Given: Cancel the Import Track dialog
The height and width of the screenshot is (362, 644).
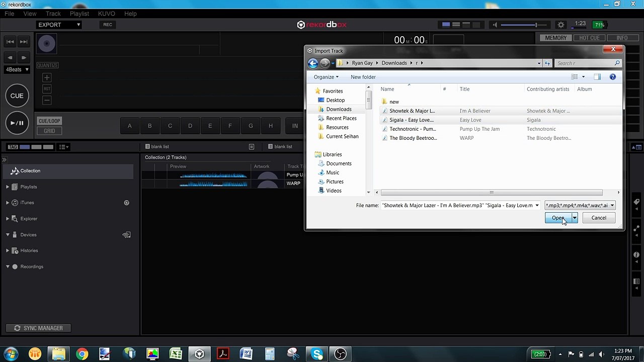Looking at the screenshot, I should pyautogui.click(x=599, y=218).
